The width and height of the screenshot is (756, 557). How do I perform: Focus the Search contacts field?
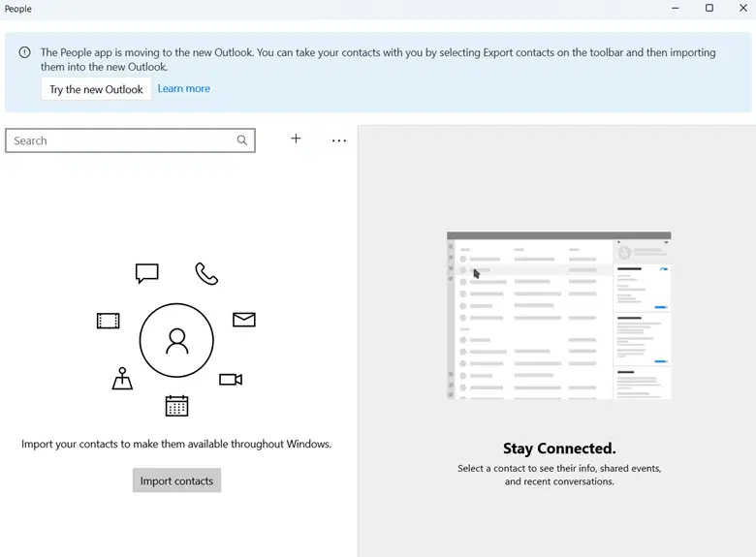(x=130, y=140)
